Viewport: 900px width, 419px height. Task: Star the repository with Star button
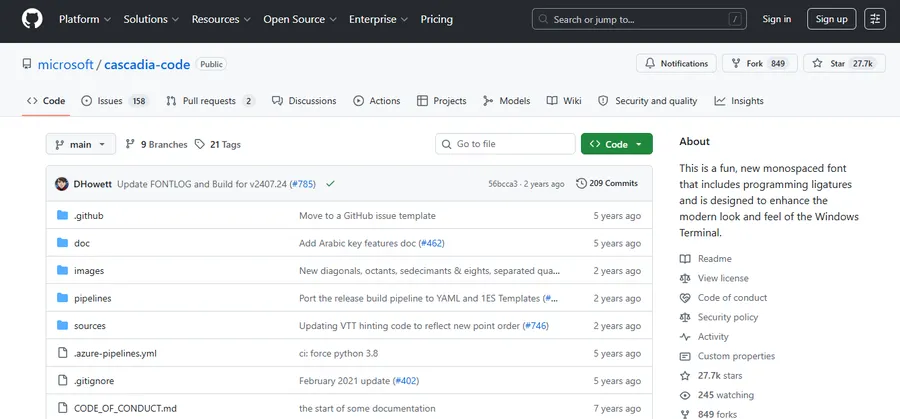[843, 64]
